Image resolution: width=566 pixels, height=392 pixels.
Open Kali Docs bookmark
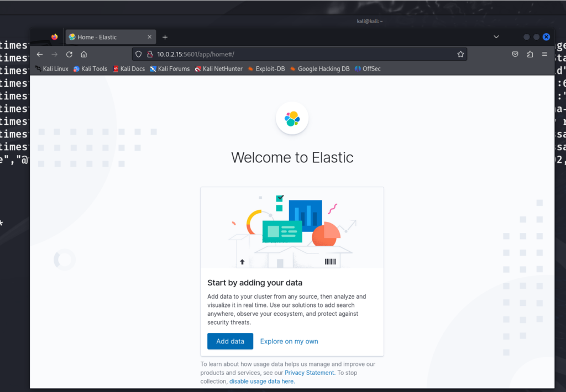(x=129, y=69)
